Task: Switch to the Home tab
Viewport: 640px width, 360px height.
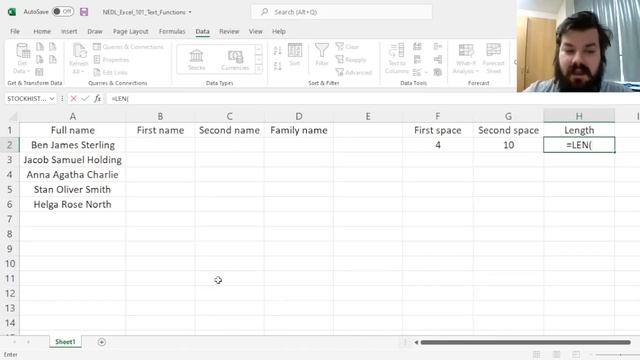Action: [42, 31]
